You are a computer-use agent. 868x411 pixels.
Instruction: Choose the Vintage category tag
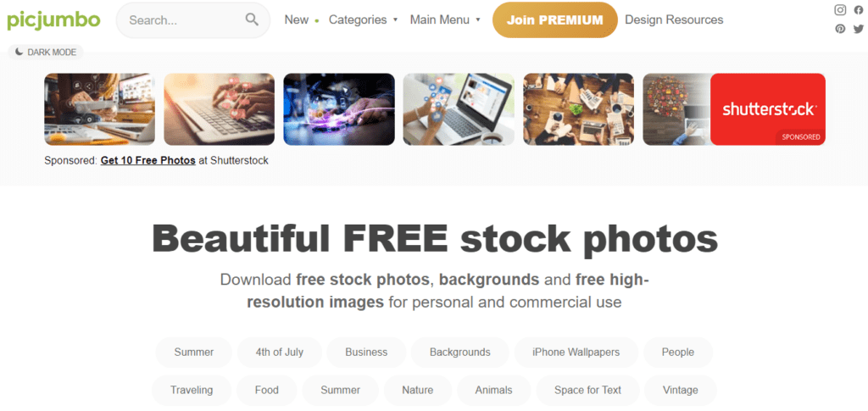681,390
